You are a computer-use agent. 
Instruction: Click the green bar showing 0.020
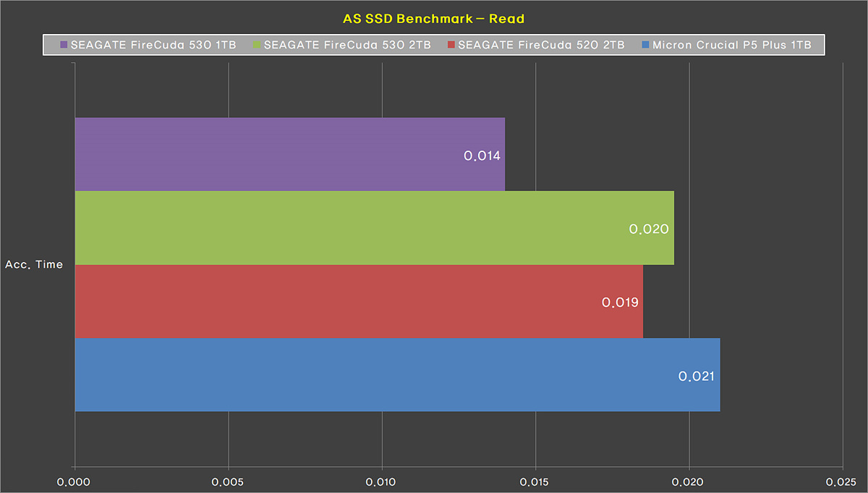point(374,228)
